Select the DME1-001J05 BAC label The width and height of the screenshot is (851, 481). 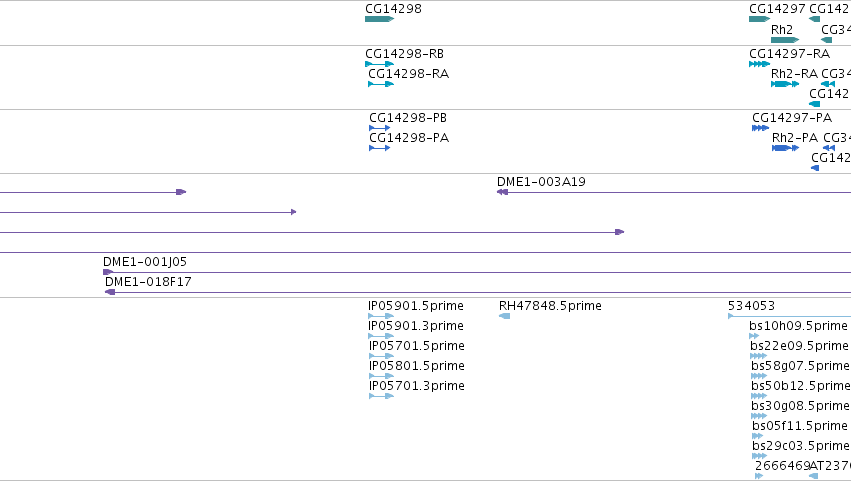click(145, 262)
